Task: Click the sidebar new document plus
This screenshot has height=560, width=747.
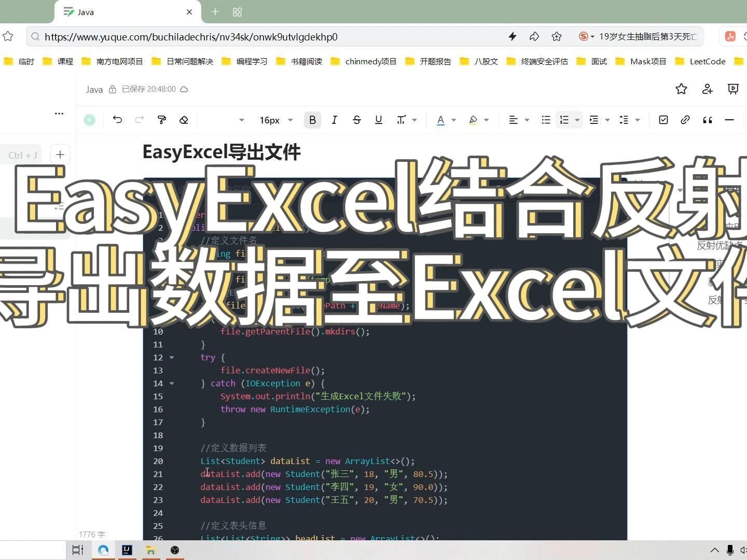Action: pos(60,155)
